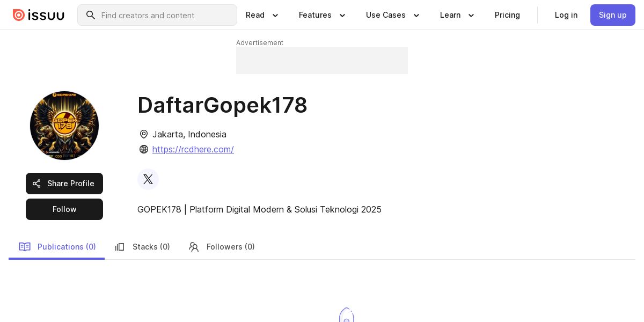Viewport: 644px width, 322px height.
Task: Click the globe icon beside website link
Action: (x=144, y=149)
